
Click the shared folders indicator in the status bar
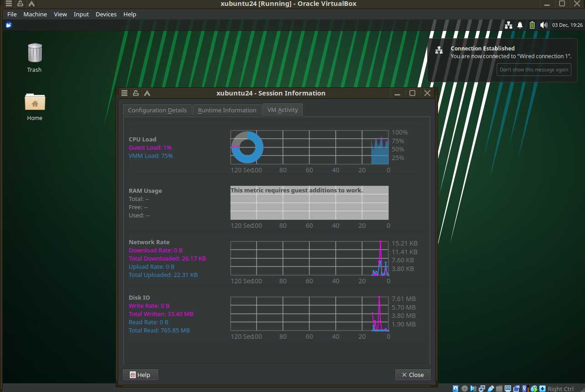coord(499,388)
